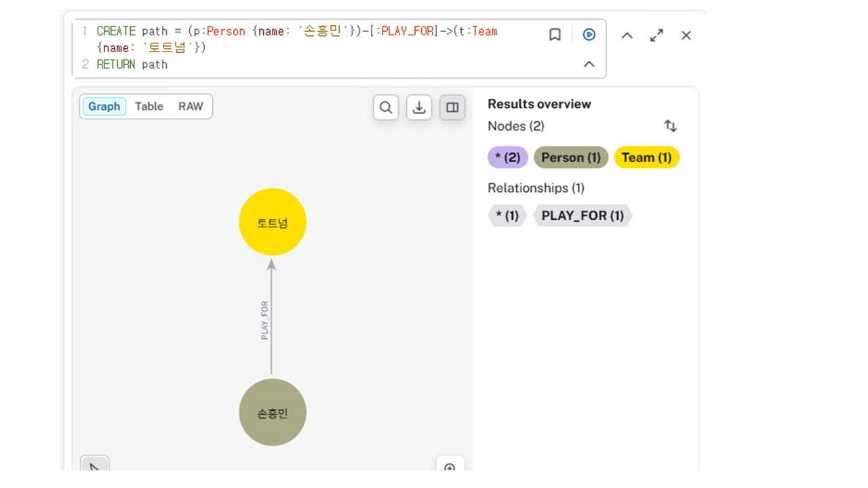
Task: Switch to the Table view tab
Action: click(149, 106)
